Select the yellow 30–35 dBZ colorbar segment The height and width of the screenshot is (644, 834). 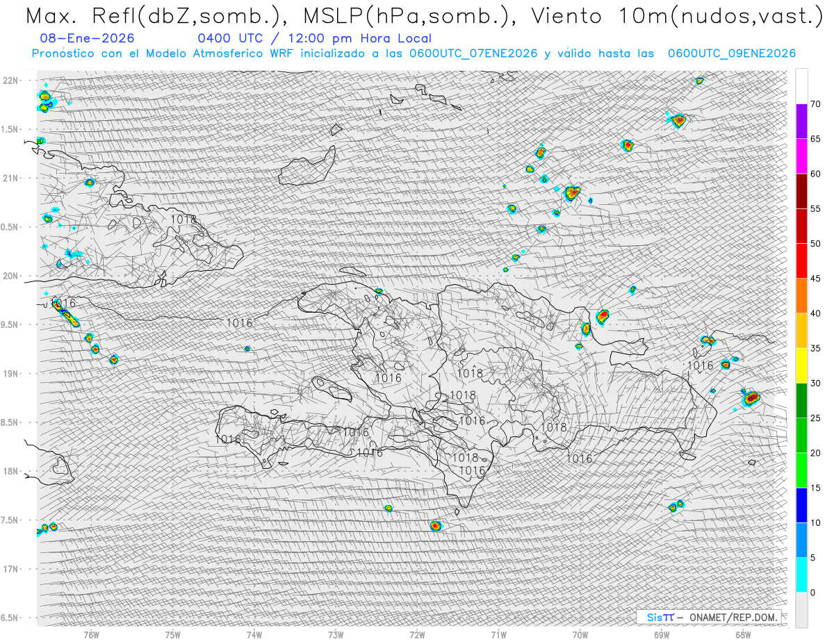[x=801, y=365]
